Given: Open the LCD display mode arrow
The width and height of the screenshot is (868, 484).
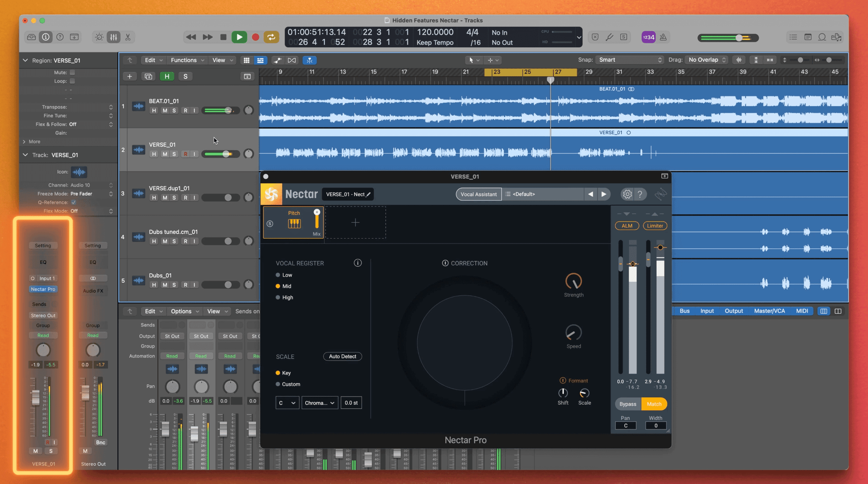Looking at the screenshot, I should point(579,37).
